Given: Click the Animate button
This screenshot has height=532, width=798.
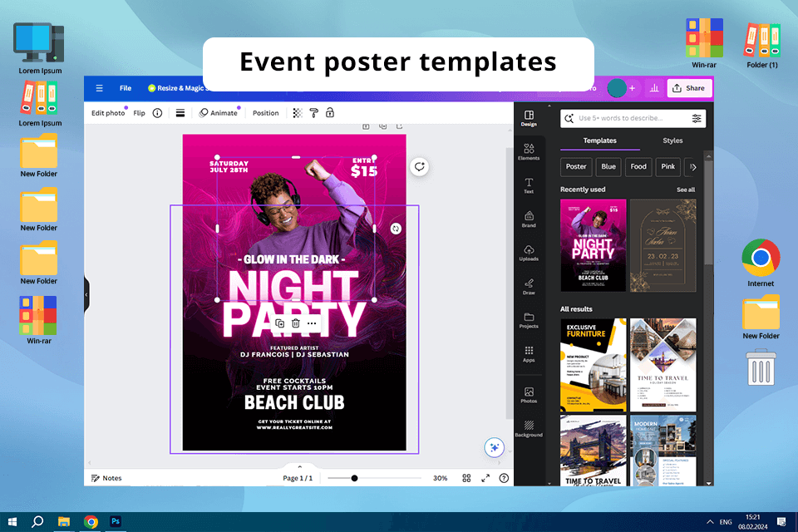Looking at the screenshot, I should point(219,113).
